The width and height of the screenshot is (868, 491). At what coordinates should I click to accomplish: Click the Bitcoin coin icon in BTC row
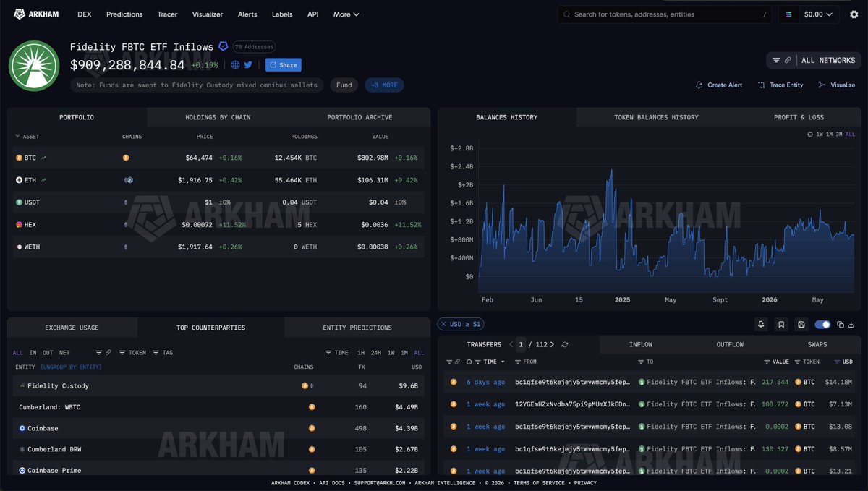pyautogui.click(x=20, y=158)
